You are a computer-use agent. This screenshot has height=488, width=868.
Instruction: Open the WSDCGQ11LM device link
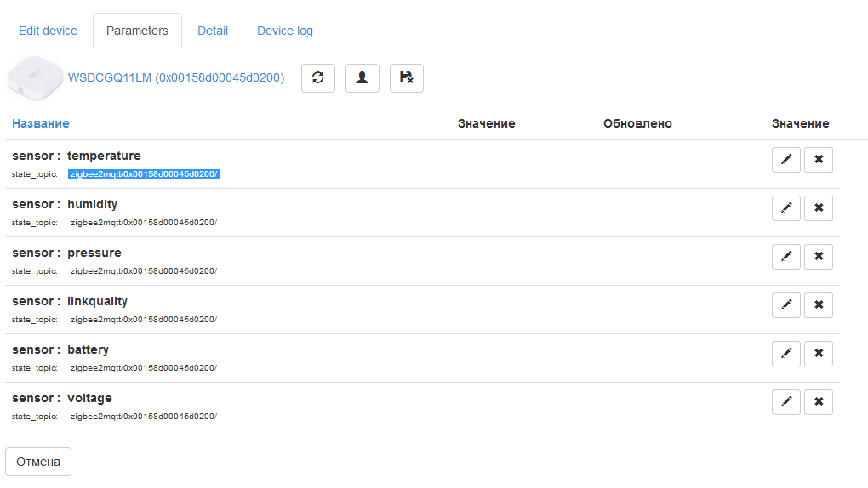click(176, 78)
